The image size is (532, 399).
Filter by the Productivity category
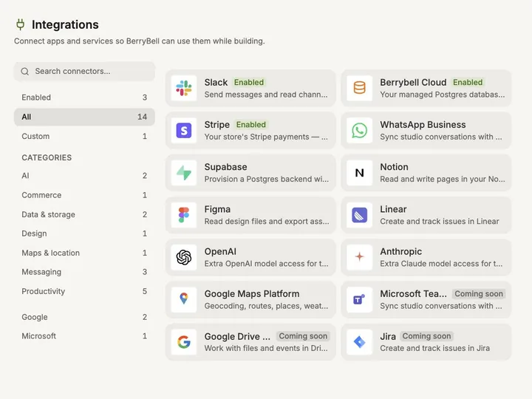click(84, 291)
